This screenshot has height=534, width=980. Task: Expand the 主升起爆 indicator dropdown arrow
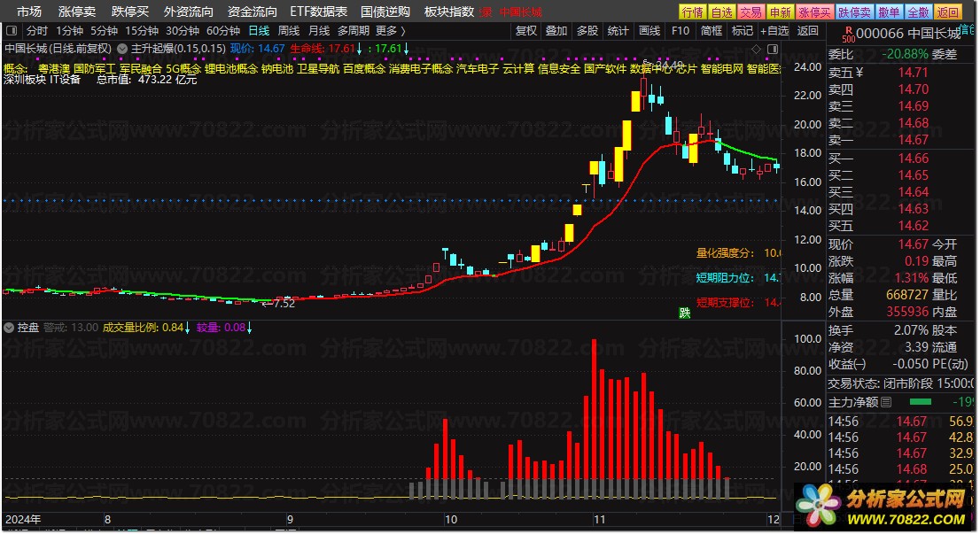122,49
